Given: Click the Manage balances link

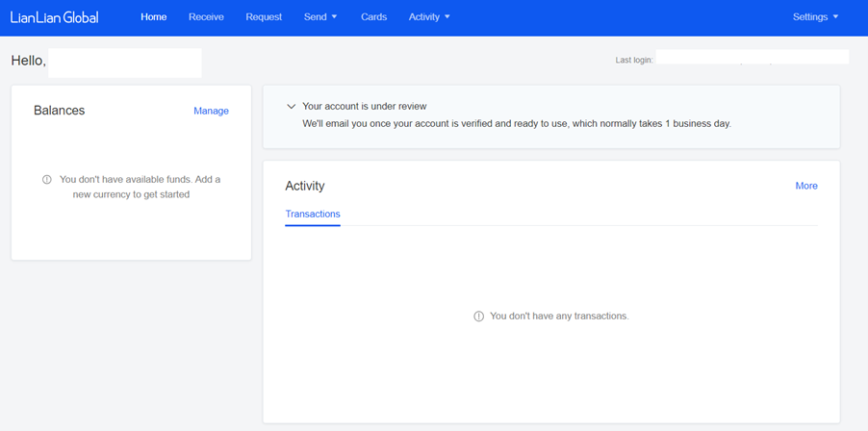Looking at the screenshot, I should 211,112.
